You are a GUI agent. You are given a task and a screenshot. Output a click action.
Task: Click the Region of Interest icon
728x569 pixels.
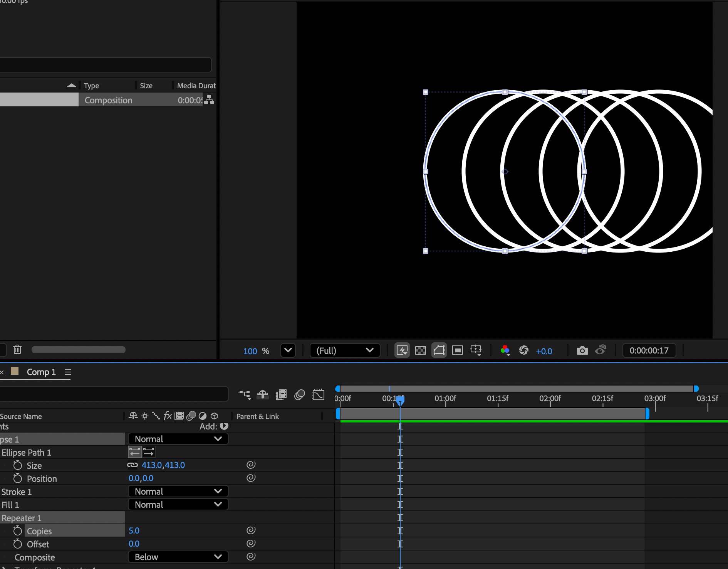pos(457,350)
